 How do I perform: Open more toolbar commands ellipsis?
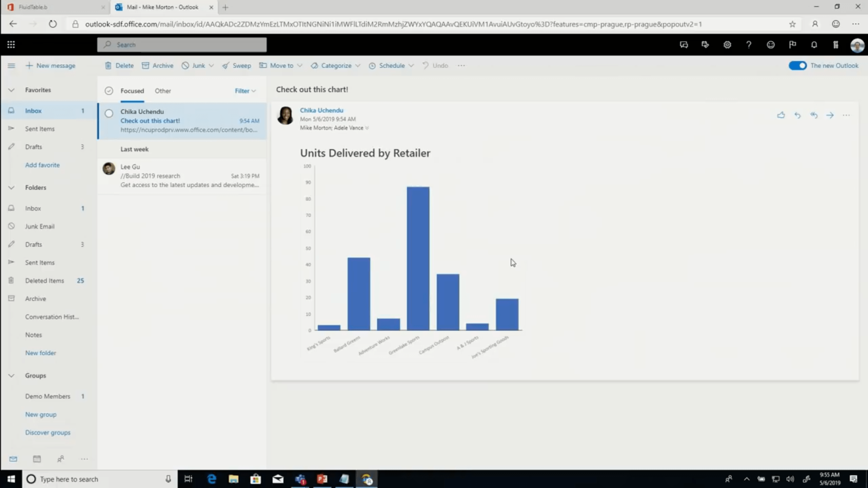pos(461,65)
